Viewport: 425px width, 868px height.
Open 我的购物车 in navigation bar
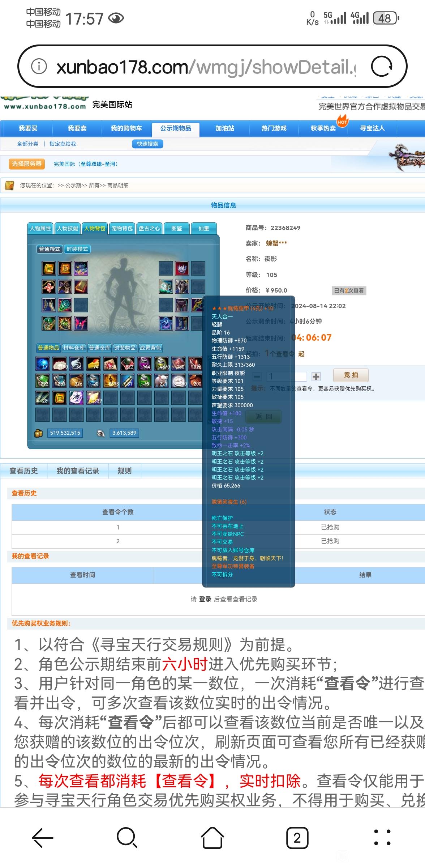click(x=126, y=128)
